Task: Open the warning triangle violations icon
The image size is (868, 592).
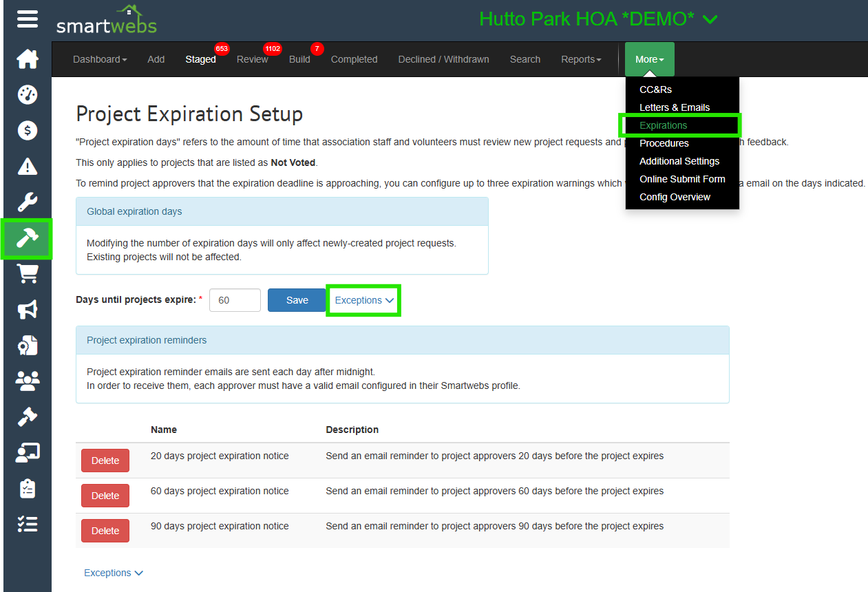Action: pos(28,167)
